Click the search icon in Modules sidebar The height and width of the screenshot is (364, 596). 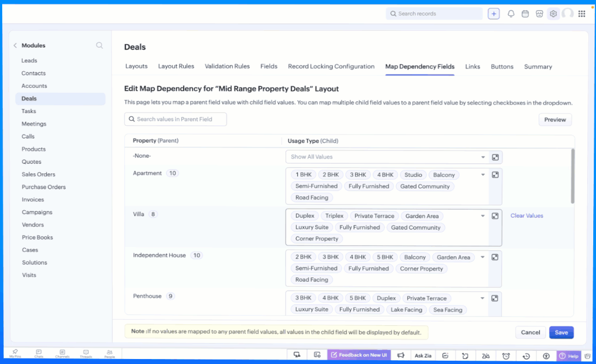(99, 45)
